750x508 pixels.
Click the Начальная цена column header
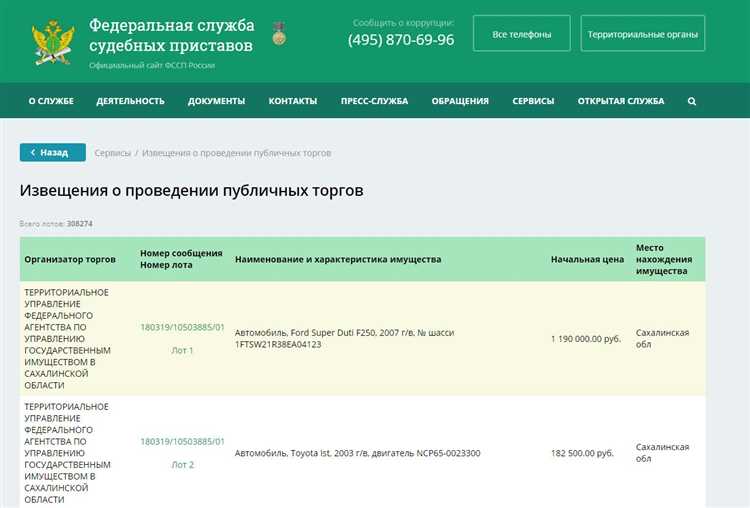pyautogui.click(x=587, y=259)
